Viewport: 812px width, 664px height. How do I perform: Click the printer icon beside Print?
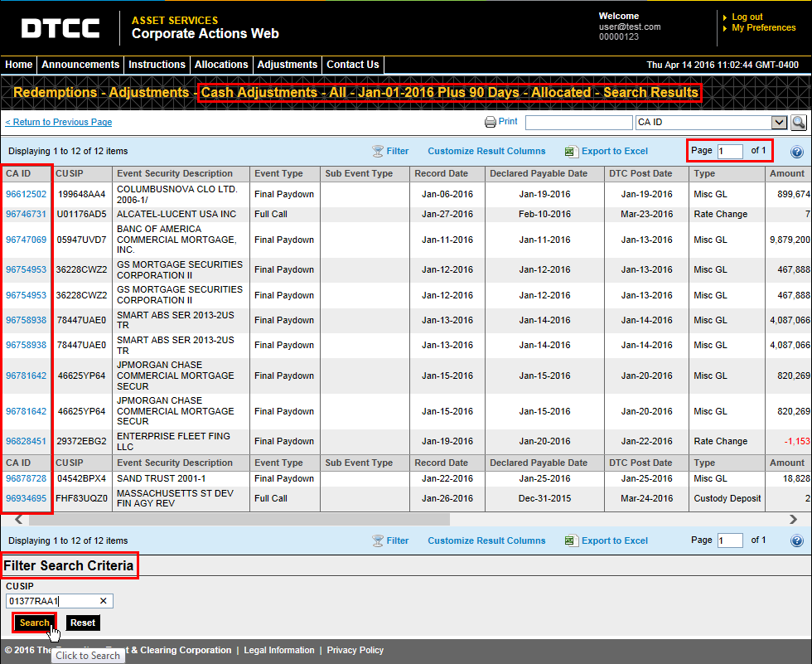(490, 122)
